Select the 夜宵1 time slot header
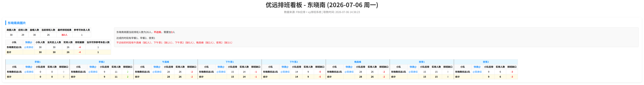Image resolution: width=644 pixels, height=85 pixels. click(422, 62)
